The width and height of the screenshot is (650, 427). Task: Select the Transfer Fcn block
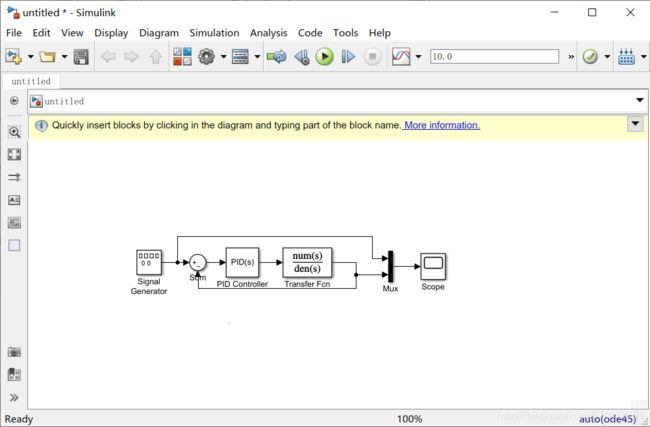307,262
